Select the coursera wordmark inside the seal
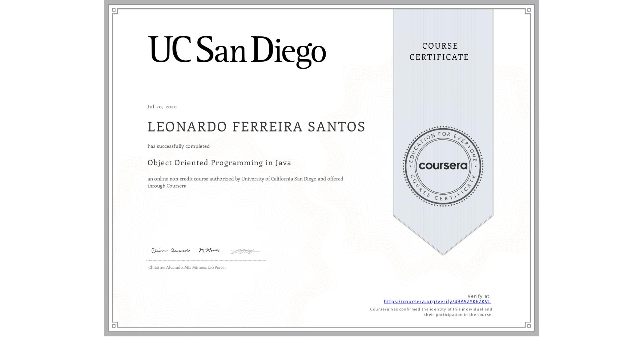644x337 pixels. tap(443, 166)
